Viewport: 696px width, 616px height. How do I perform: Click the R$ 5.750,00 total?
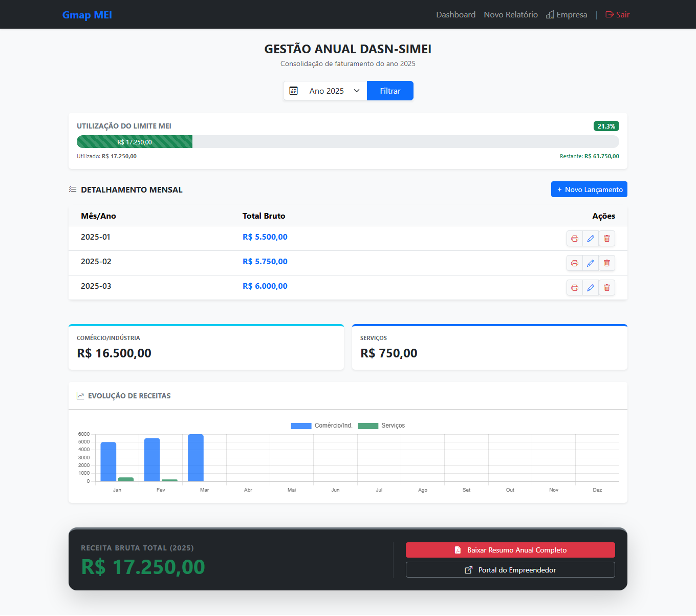(265, 262)
